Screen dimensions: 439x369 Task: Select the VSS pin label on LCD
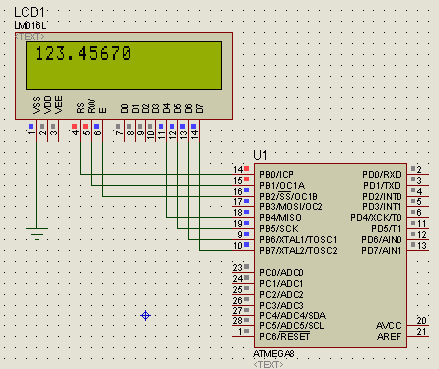[37, 105]
